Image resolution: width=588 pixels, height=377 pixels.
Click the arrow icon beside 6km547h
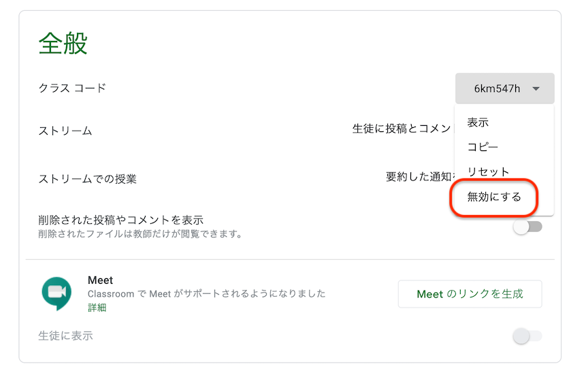(536, 89)
